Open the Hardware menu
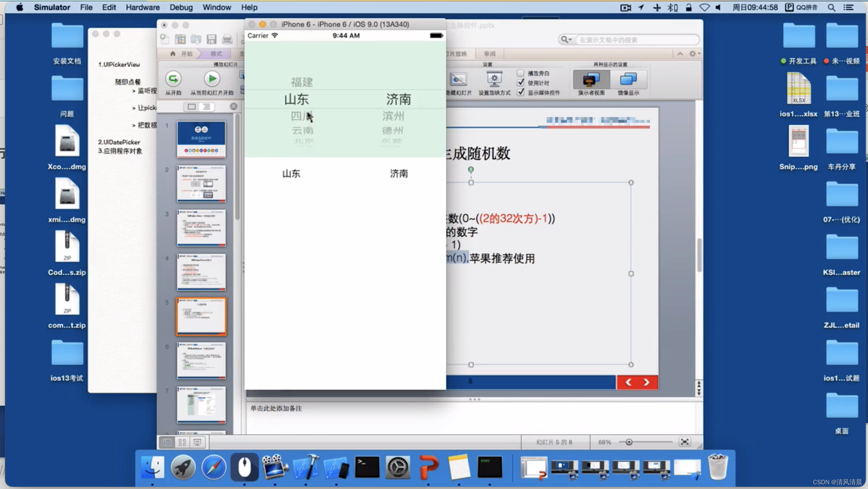 pos(142,7)
